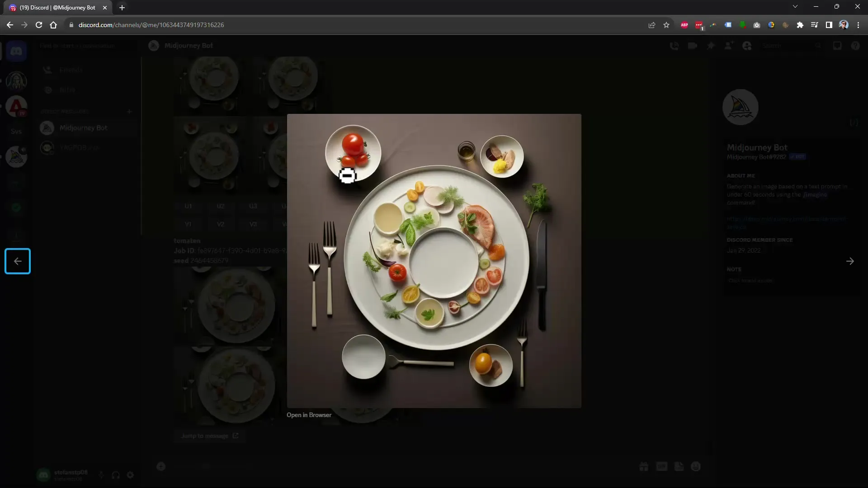Expand the Friends list sidebar section
The height and width of the screenshot is (488, 868).
click(71, 70)
